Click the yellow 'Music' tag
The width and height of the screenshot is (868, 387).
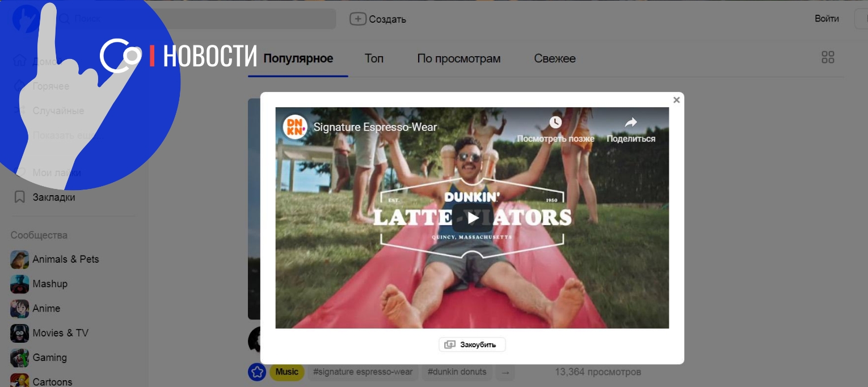click(286, 372)
